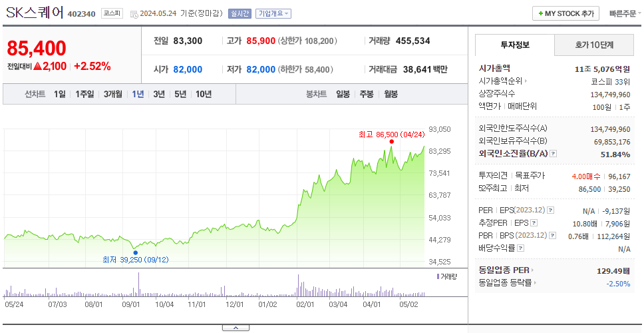The width and height of the screenshot is (644, 333).
Task: Select 1일 line chart period
Action: [x=60, y=94]
